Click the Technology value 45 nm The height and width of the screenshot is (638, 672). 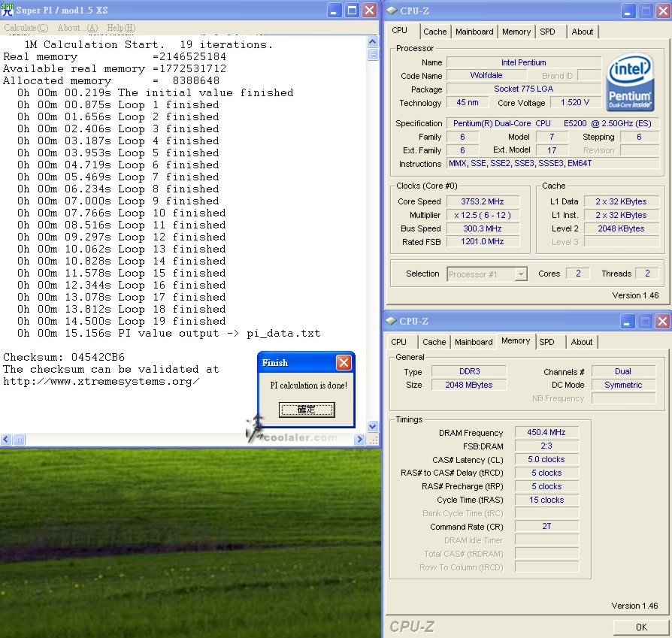[x=468, y=102]
